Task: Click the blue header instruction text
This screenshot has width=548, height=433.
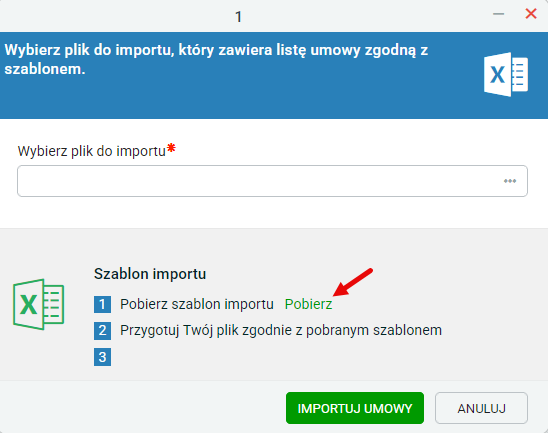Action: [x=216, y=59]
